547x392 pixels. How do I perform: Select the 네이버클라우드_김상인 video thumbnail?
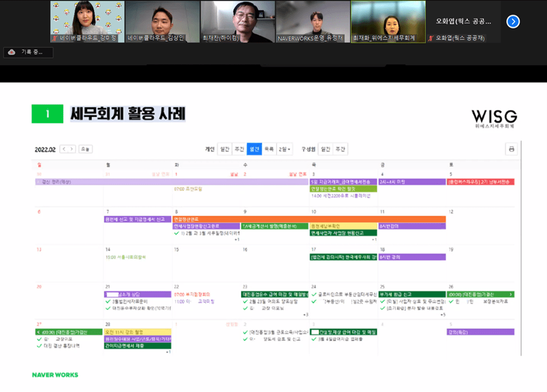pos(163,22)
